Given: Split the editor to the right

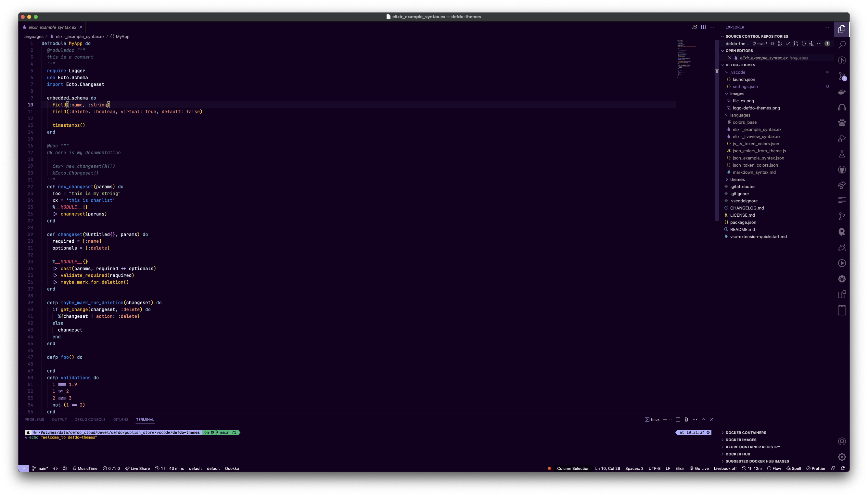Looking at the screenshot, I should (703, 27).
